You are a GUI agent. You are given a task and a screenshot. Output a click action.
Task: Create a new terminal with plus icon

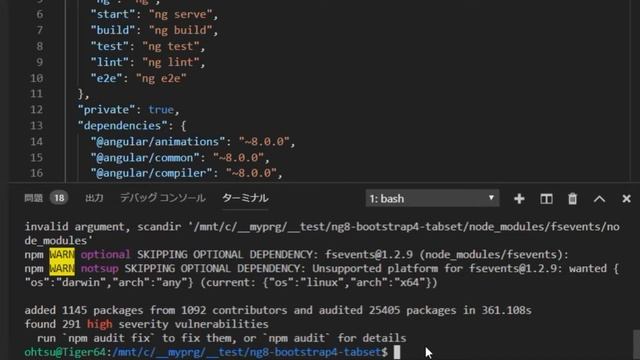coord(519,199)
